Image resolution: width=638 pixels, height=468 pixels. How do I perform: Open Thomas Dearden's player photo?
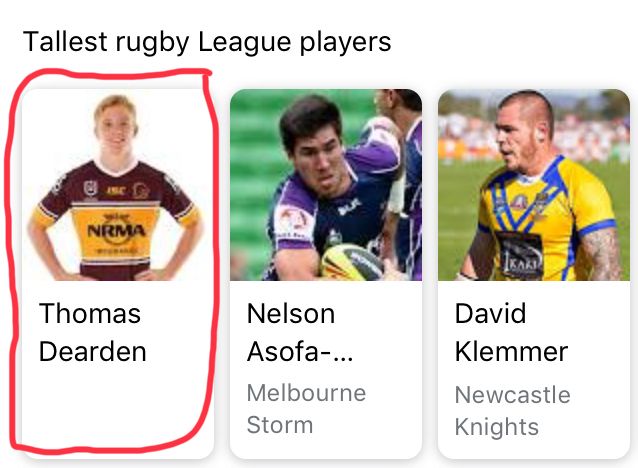click(118, 185)
